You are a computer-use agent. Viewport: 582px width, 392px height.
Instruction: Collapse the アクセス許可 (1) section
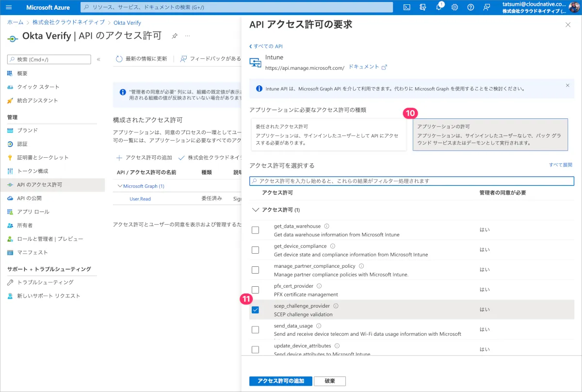255,210
